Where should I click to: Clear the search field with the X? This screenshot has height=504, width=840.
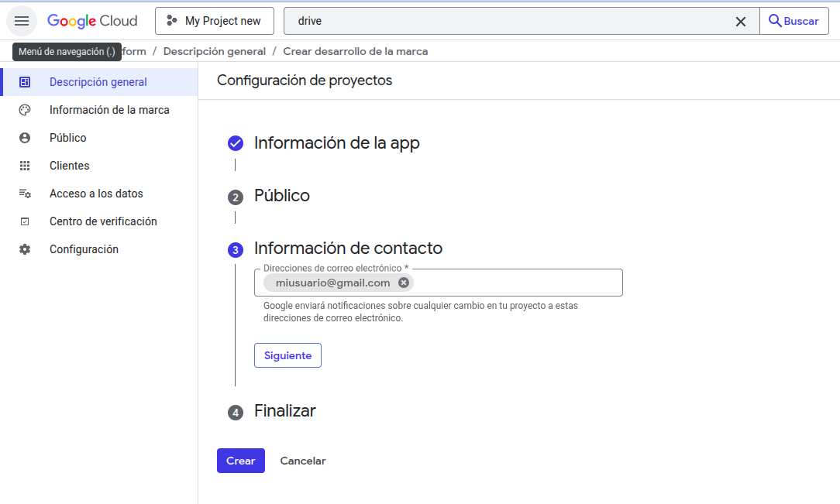point(740,22)
